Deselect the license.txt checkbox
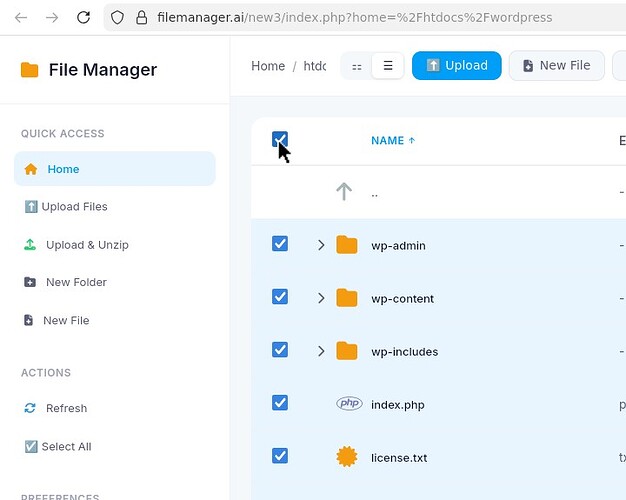The width and height of the screenshot is (626, 500). (280, 456)
